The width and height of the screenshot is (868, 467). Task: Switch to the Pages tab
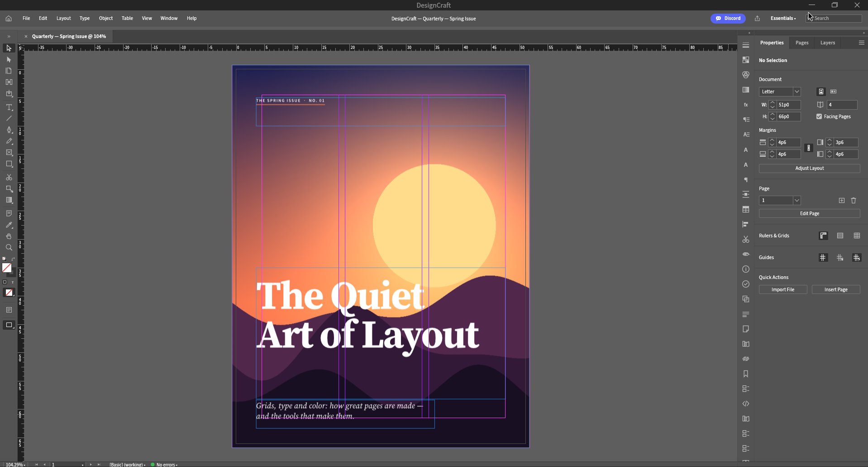pyautogui.click(x=802, y=43)
